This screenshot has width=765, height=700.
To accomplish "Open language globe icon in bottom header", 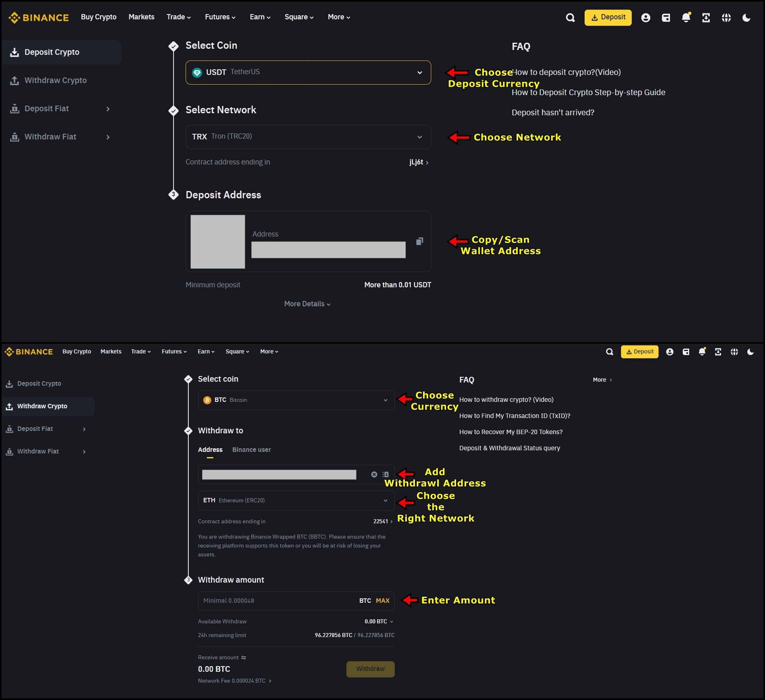I will (734, 352).
